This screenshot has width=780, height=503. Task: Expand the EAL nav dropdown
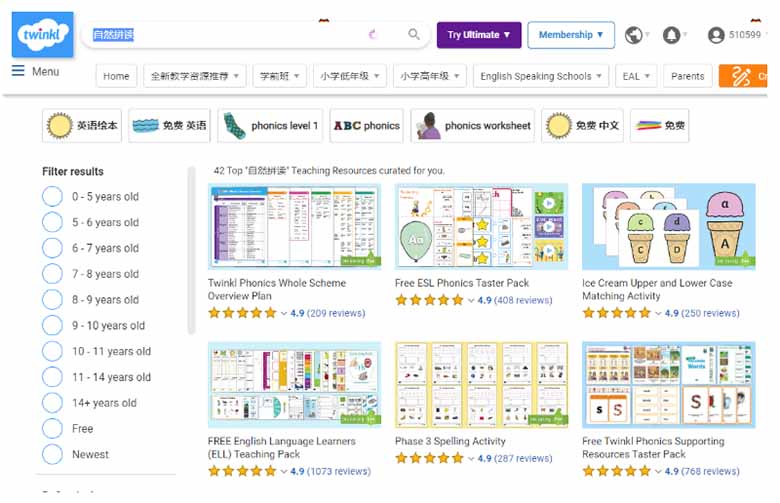[636, 76]
